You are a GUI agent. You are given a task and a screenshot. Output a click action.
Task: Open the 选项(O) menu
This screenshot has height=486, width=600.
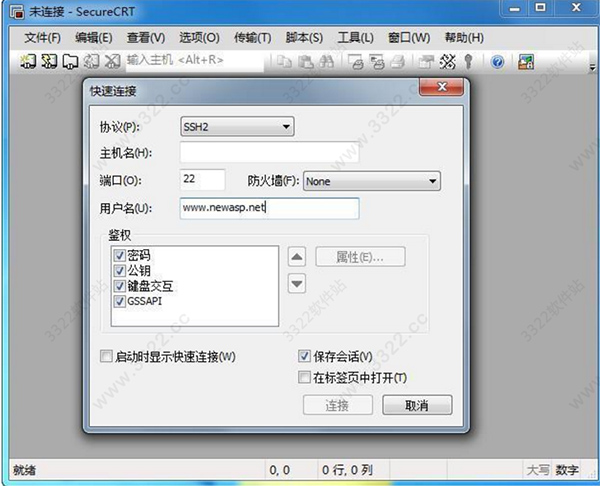[199, 38]
